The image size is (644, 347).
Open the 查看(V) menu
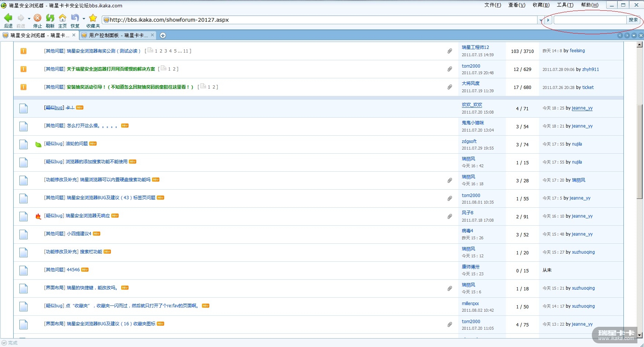point(517,5)
